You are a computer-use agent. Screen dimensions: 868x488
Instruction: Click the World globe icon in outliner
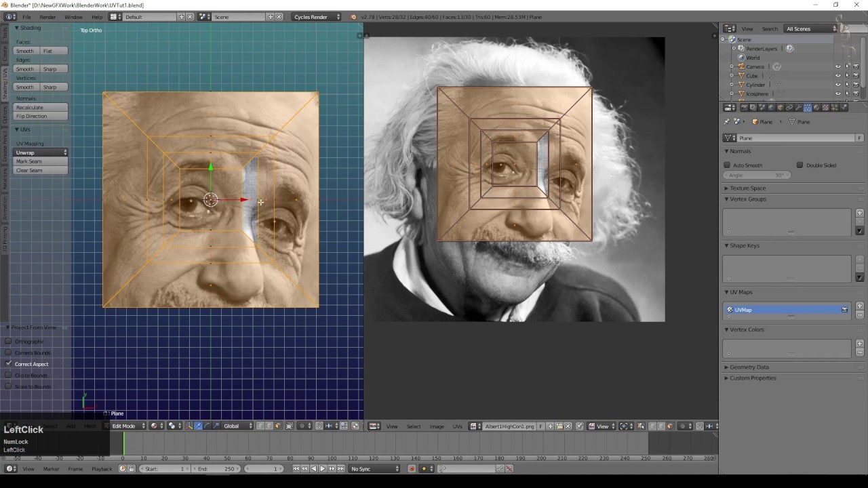(741, 58)
